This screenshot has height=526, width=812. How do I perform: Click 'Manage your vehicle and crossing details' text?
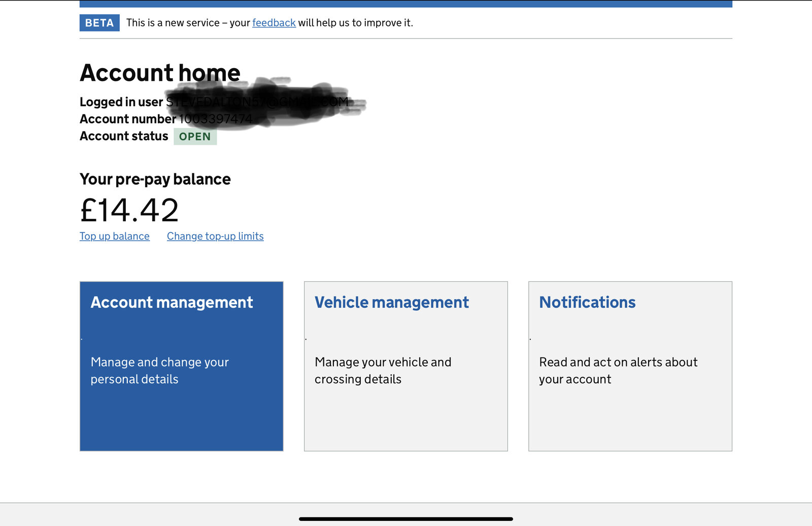point(383,371)
